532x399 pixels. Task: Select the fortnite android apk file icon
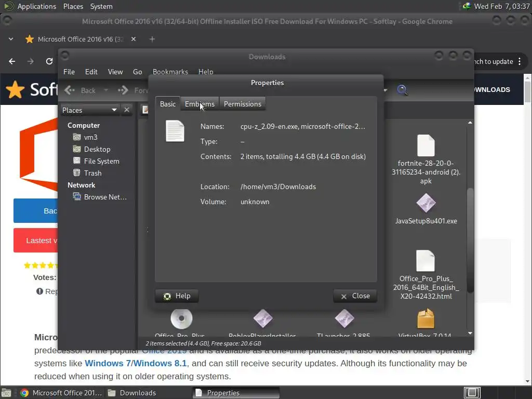(426, 145)
